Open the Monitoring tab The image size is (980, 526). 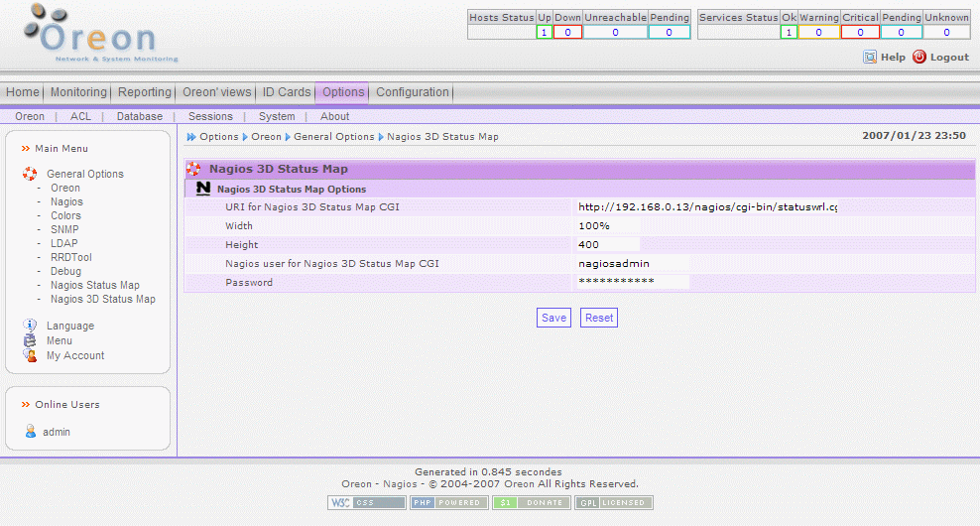[78, 92]
